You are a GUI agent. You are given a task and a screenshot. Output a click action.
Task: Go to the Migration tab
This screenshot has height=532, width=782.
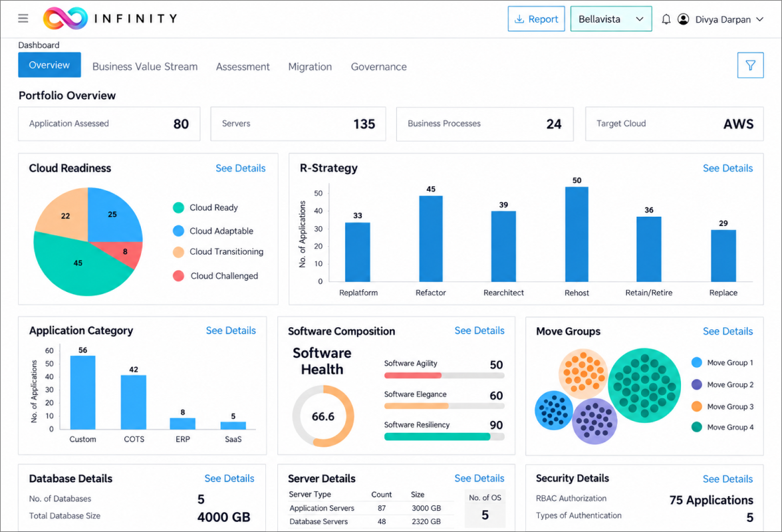(x=310, y=66)
